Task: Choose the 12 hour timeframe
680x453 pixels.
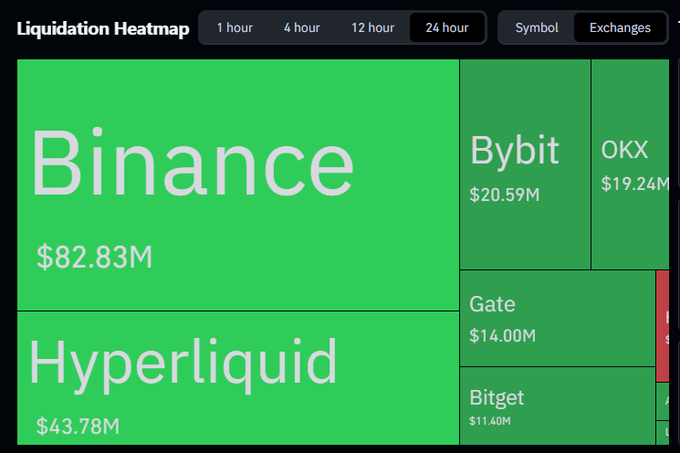Action: click(x=373, y=28)
